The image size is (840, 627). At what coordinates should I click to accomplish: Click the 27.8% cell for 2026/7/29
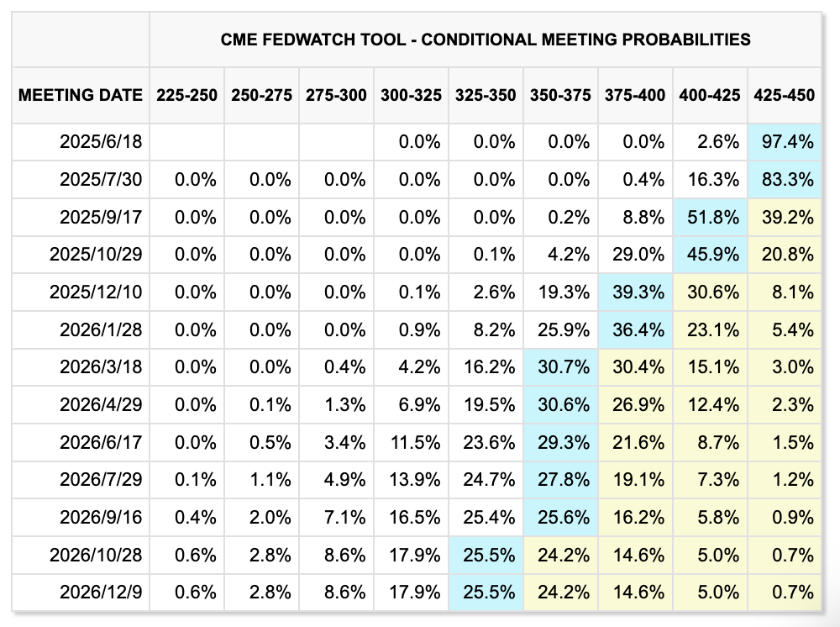coord(561,480)
